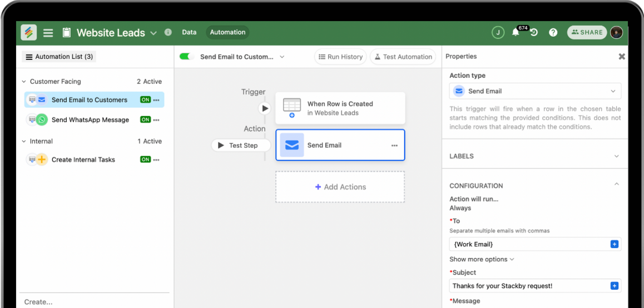Click the Run History button

pyautogui.click(x=340, y=57)
